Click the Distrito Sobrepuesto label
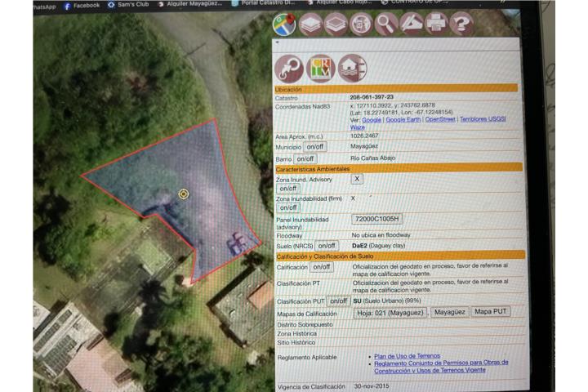The width and height of the screenshot is (588, 392). [305, 324]
